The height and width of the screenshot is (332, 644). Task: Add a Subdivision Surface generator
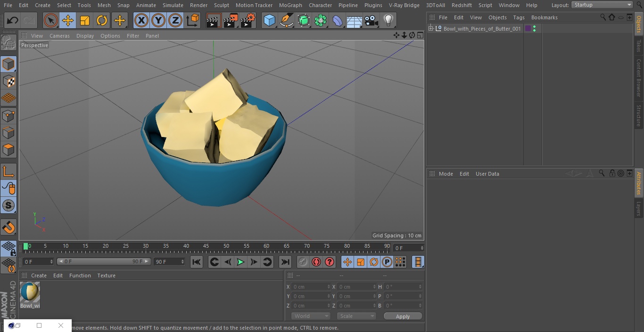(x=304, y=21)
